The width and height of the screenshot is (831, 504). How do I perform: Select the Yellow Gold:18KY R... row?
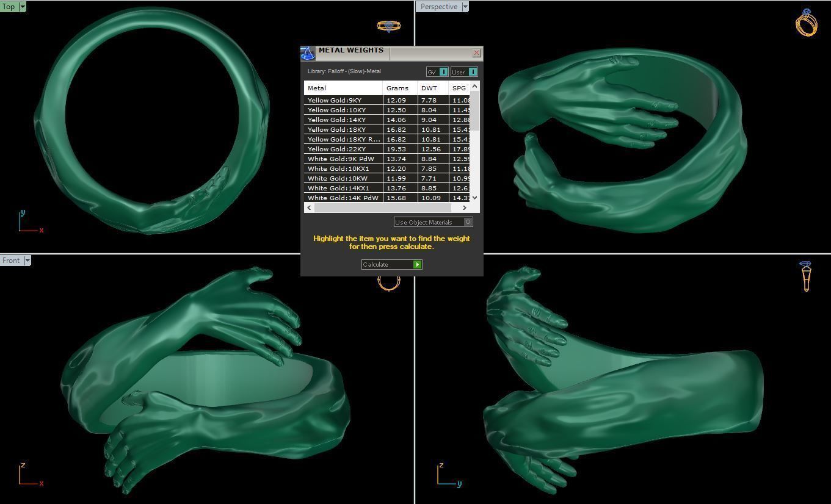[387, 139]
